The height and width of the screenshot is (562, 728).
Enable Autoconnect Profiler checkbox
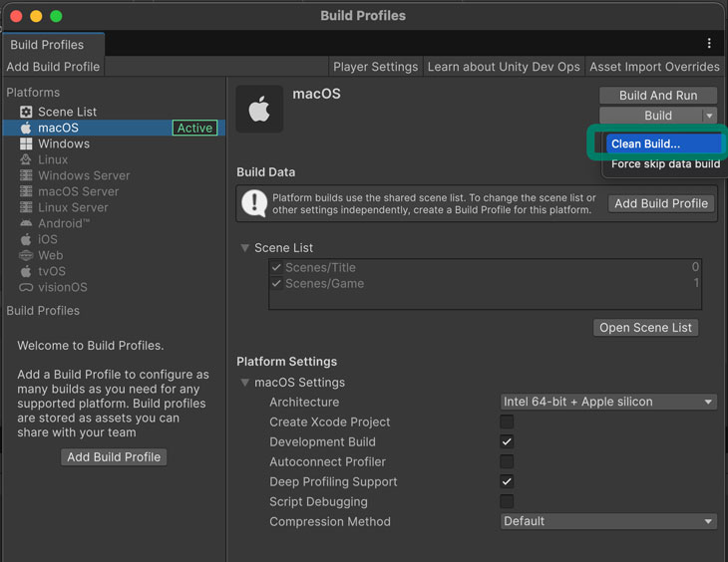tap(507, 461)
